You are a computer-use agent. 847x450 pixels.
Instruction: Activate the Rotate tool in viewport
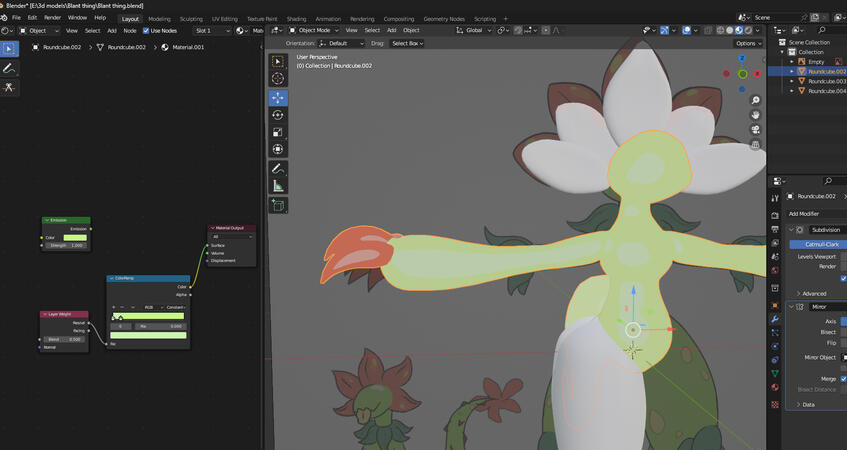(278, 115)
